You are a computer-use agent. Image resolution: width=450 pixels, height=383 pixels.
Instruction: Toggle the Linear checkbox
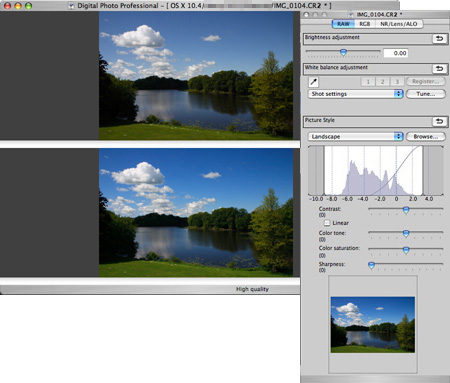(327, 223)
